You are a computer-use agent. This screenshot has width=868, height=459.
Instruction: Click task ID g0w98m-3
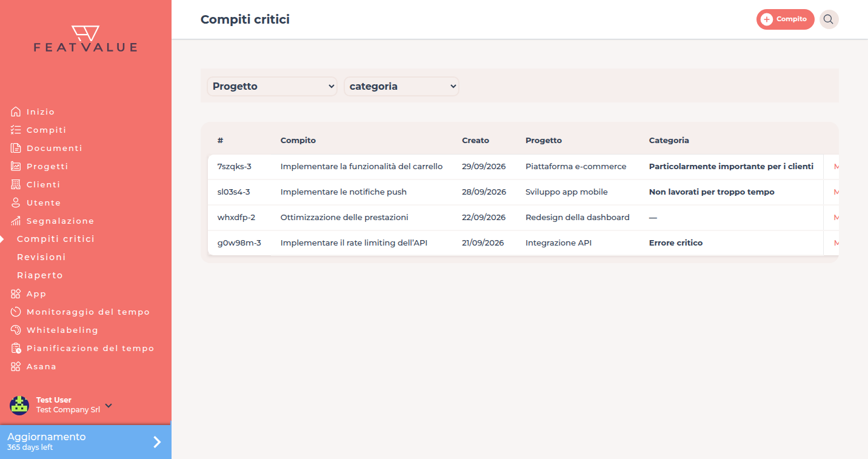pyautogui.click(x=239, y=243)
